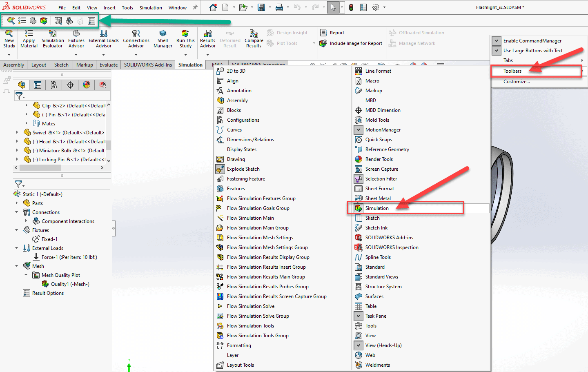Click Include Image for Report
Image resolution: width=588 pixels, height=372 pixels.
tap(351, 43)
